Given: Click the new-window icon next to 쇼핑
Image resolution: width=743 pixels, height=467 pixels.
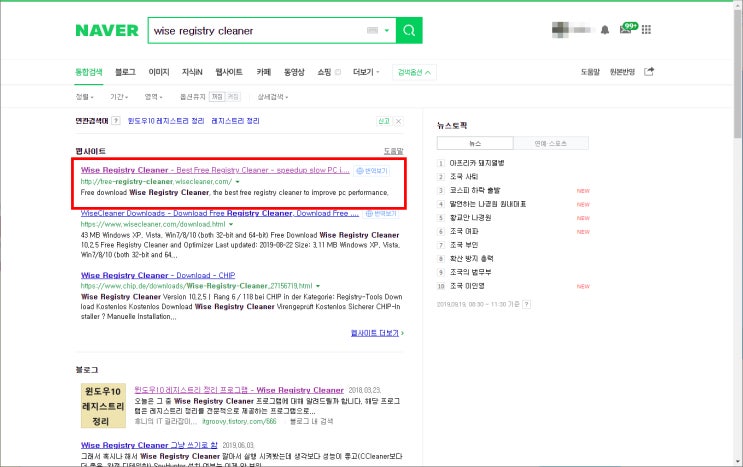Looking at the screenshot, I should pos(338,72).
